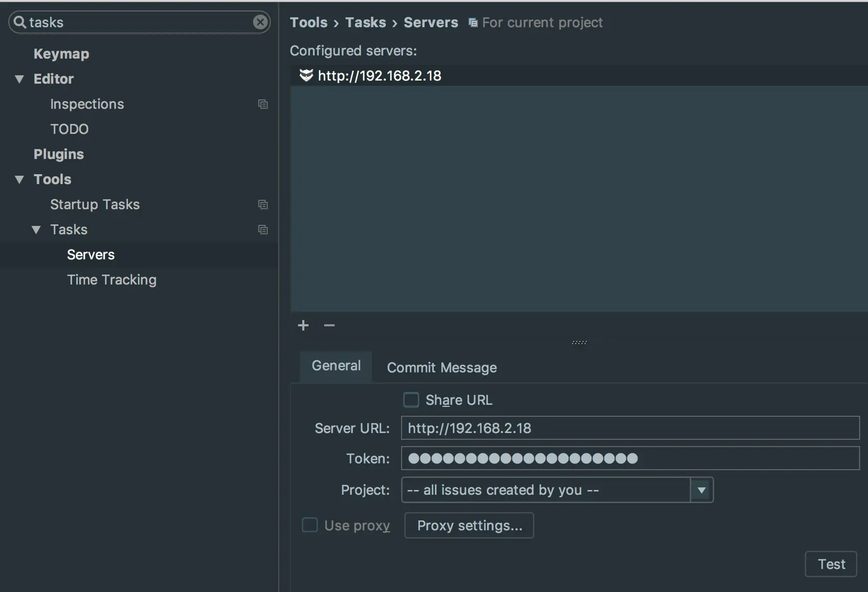Screen dimensions: 868x592
Task: Clear the tasks search field
Action: (x=260, y=22)
